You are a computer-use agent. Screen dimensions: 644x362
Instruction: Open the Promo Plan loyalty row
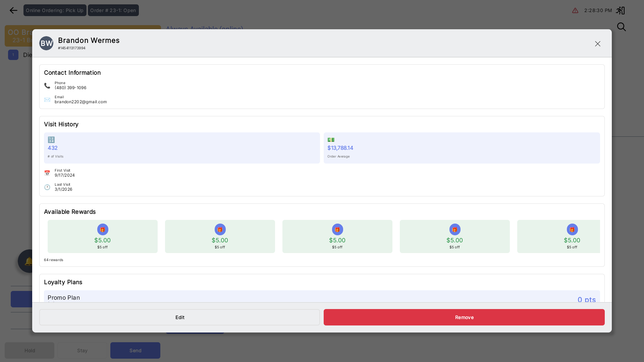[321, 297]
